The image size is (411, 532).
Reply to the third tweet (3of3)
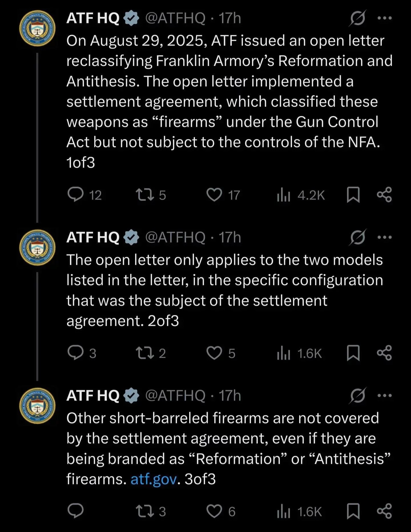point(76,511)
